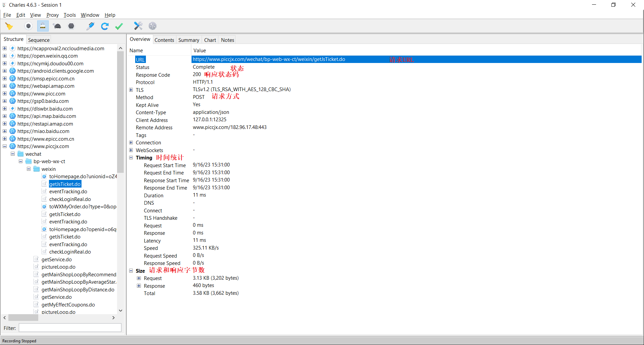
Task: Switch to the Sequence view tab
Action: [x=39, y=40]
